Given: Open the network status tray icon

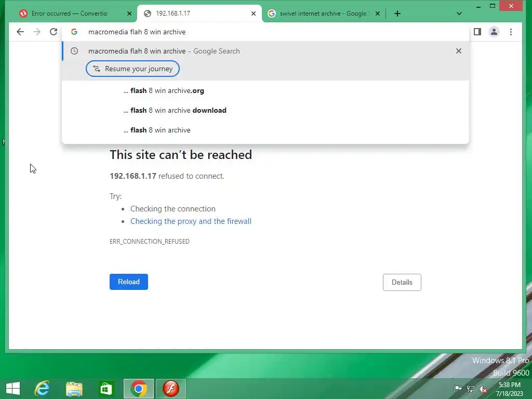Looking at the screenshot, I should tap(471, 389).
